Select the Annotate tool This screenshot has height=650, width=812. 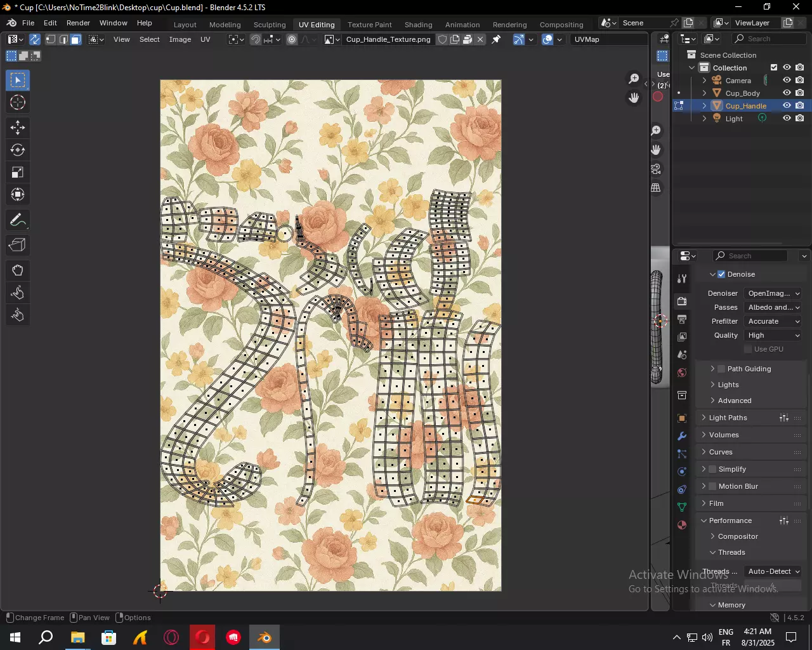(18, 220)
